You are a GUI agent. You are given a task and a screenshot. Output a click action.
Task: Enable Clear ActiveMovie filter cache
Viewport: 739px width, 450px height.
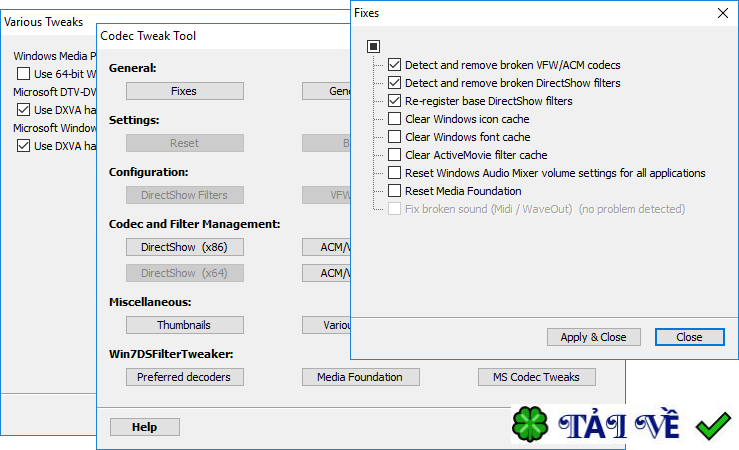[x=394, y=155]
